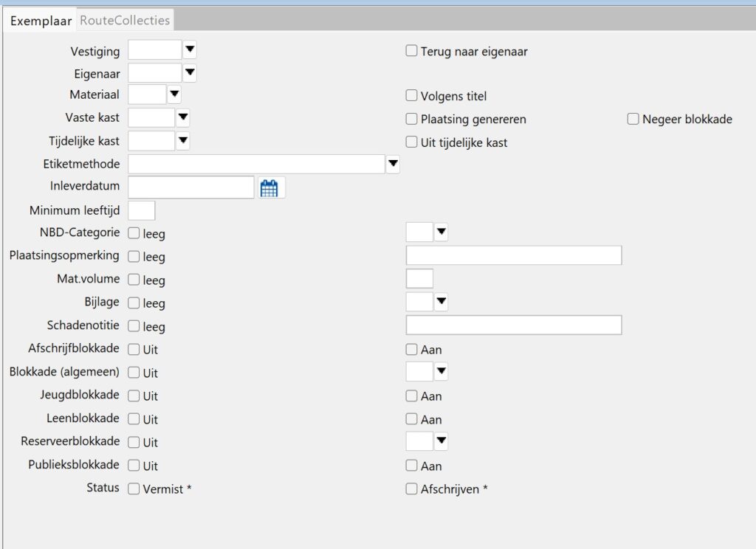Open the Inleverdatum calendar picker
This screenshot has width=756, height=549.
[x=269, y=188]
